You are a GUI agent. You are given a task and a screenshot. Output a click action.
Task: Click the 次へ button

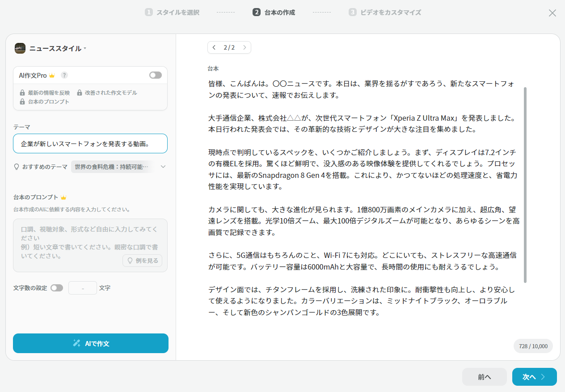[534, 377]
